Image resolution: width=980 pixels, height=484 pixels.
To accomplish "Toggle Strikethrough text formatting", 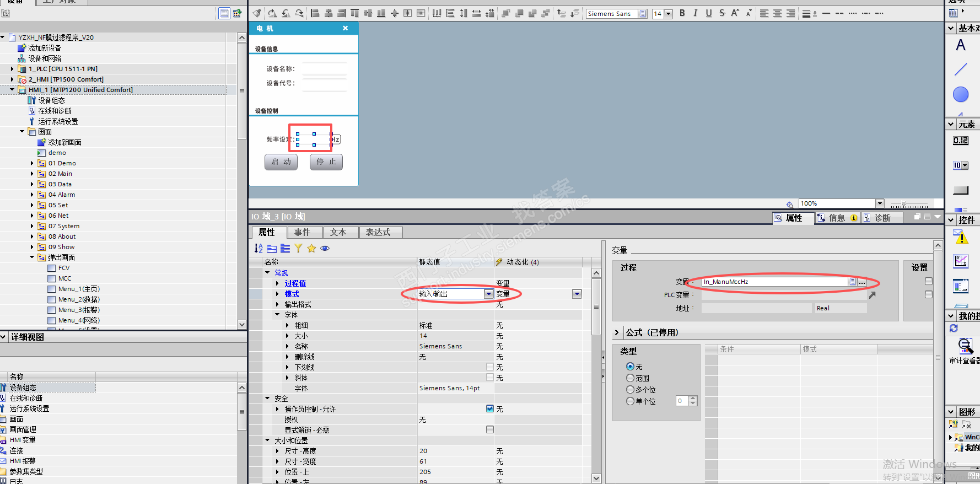I will (x=722, y=13).
